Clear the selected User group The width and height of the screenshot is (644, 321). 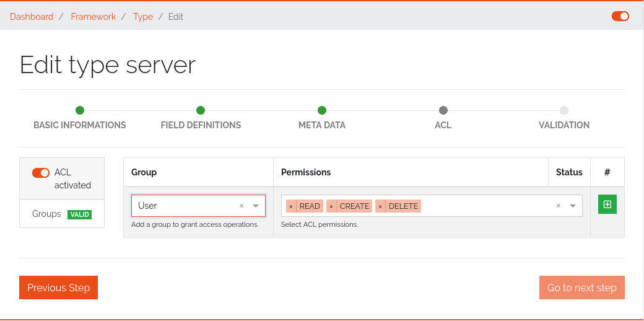241,206
